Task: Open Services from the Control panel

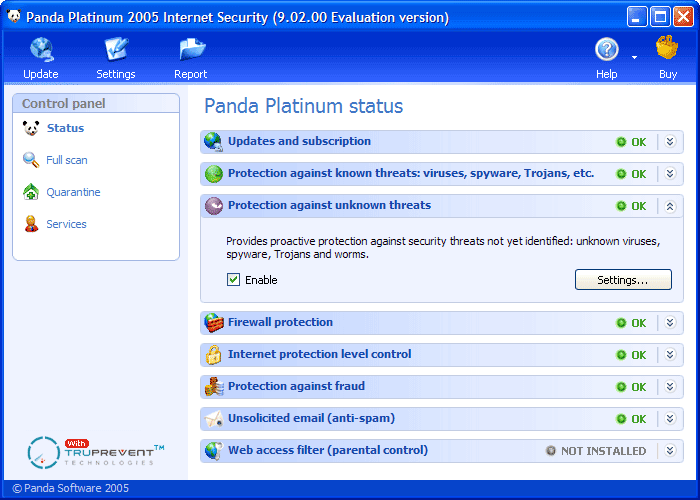Action: [66, 224]
